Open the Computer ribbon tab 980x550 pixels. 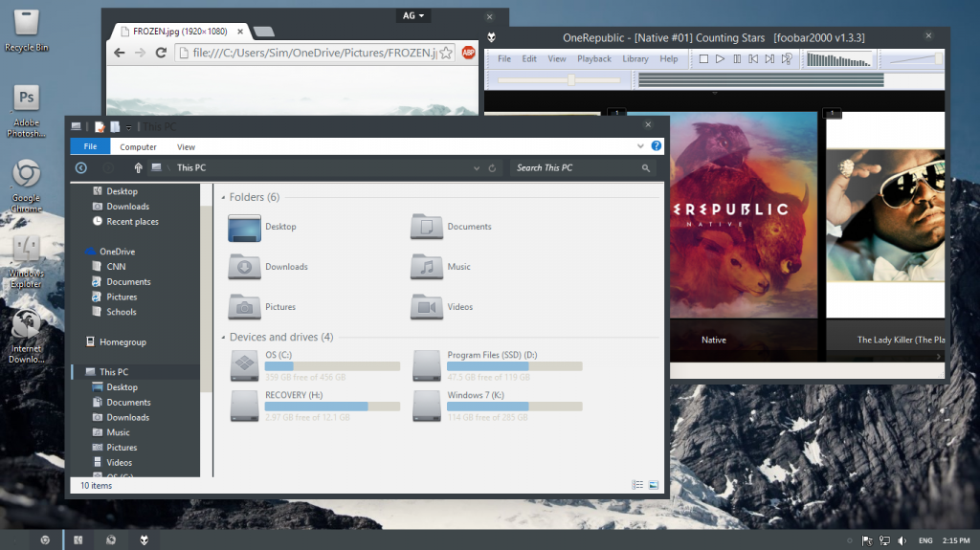pos(138,147)
